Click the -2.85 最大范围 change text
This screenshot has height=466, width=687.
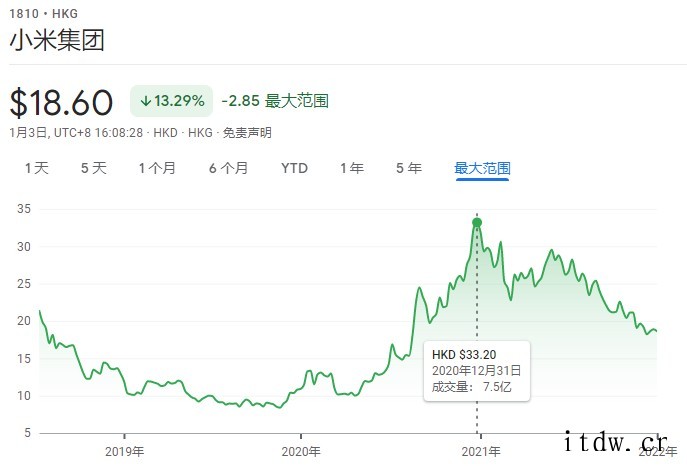(275, 101)
